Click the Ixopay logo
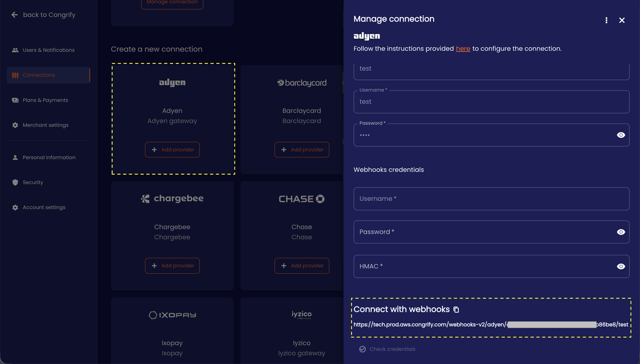 (172, 315)
